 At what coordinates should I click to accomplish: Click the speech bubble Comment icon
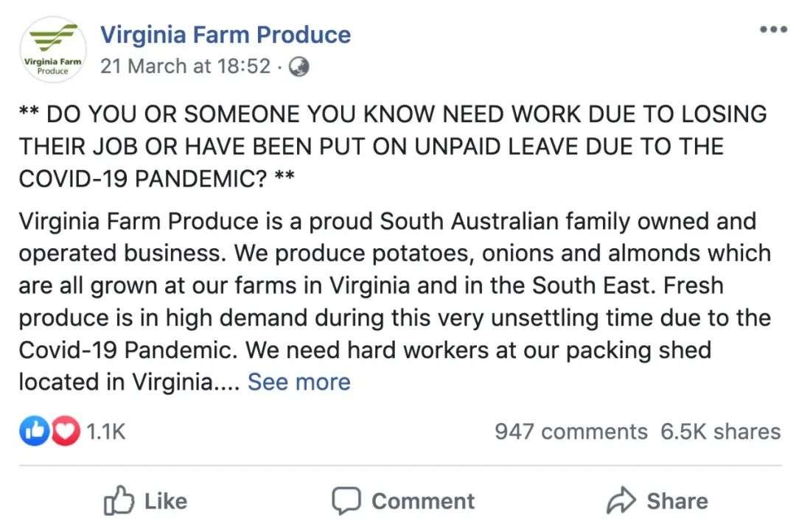click(x=346, y=501)
